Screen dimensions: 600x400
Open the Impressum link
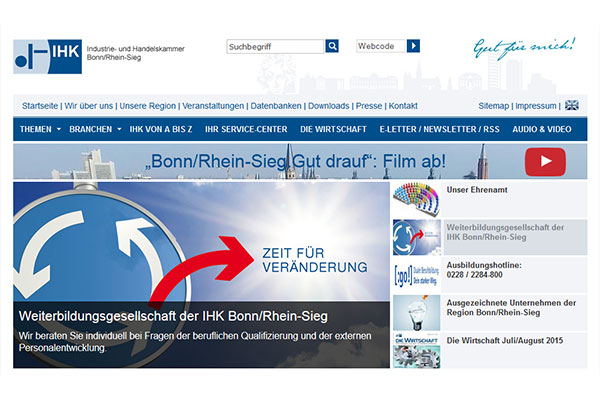pos(536,106)
